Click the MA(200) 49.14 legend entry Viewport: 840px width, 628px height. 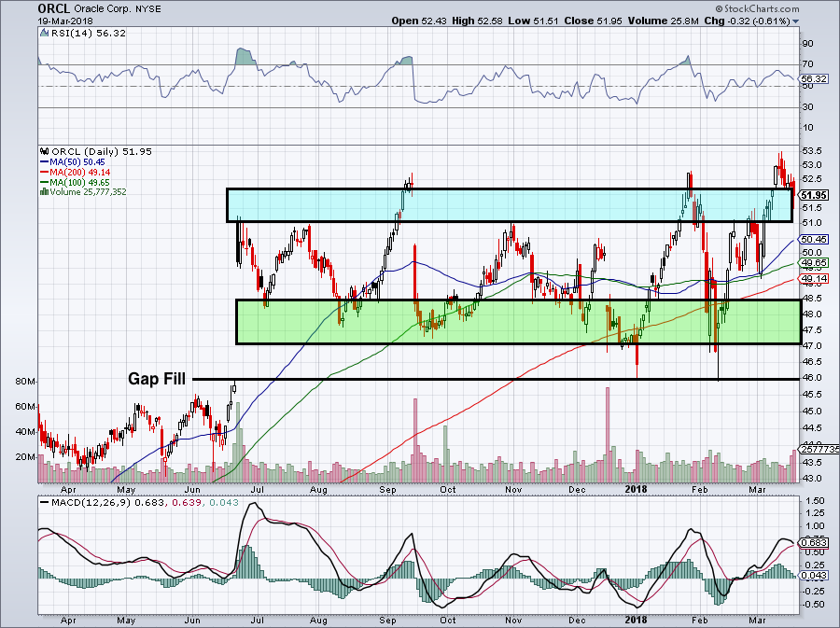click(80, 172)
